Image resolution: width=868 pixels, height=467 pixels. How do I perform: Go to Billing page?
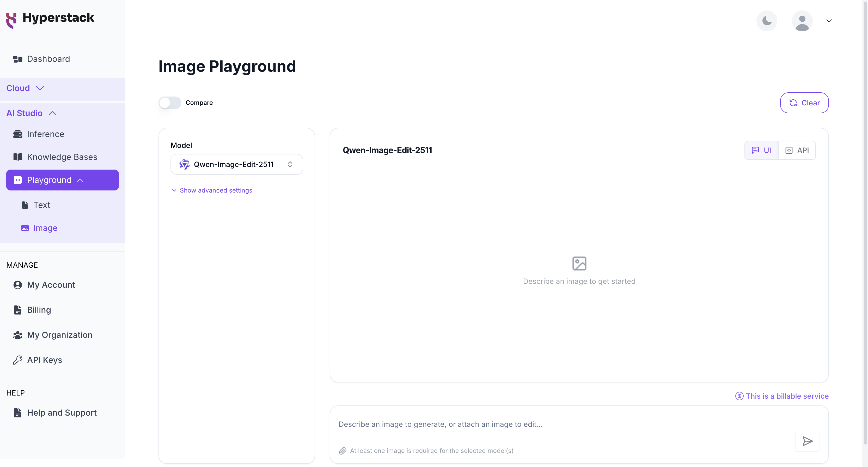pyautogui.click(x=63, y=310)
